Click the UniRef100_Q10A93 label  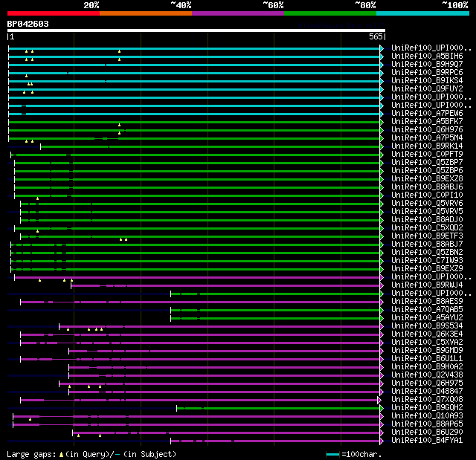(427, 416)
